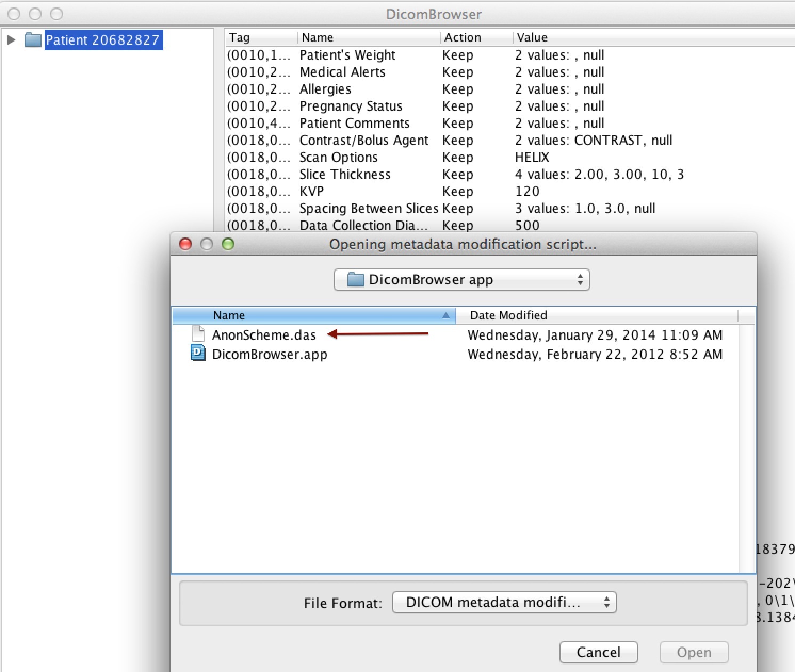The image size is (795, 672).
Task: Select the Patient Comments attribute name
Action: click(x=354, y=123)
